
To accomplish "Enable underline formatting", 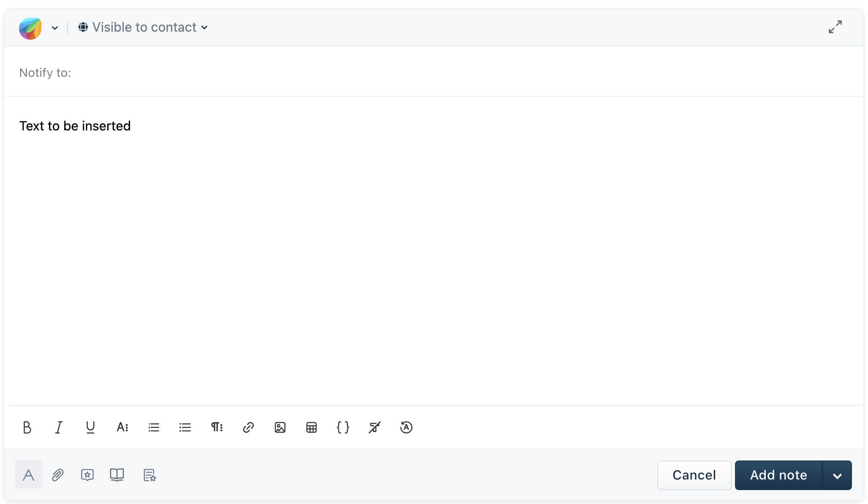I will (x=90, y=428).
